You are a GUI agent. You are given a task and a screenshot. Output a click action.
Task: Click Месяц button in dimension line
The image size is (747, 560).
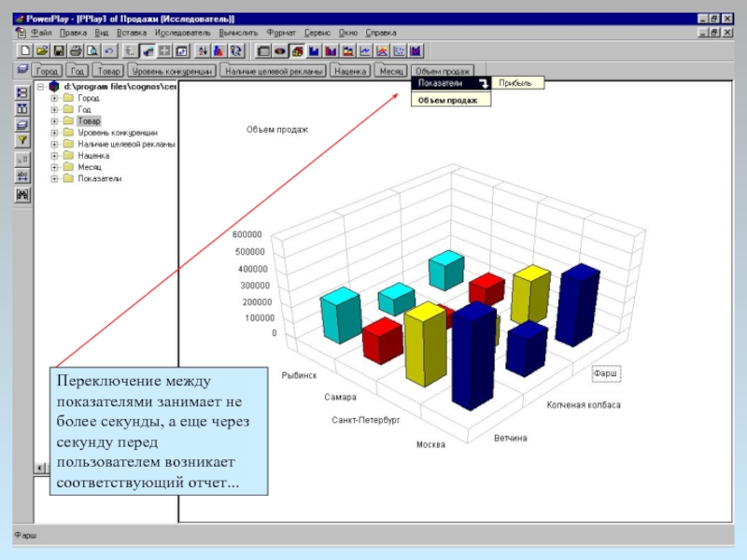tap(391, 71)
